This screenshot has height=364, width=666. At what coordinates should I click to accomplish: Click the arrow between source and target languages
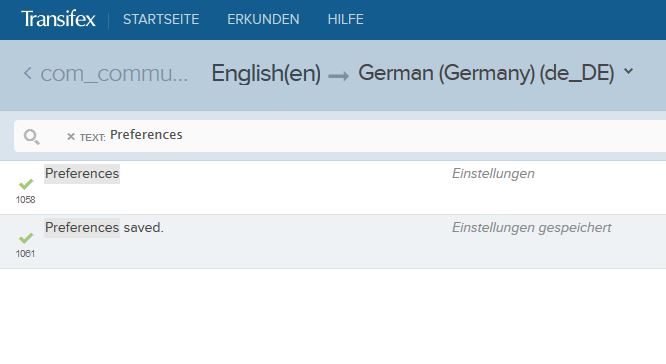click(x=339, y=76)
